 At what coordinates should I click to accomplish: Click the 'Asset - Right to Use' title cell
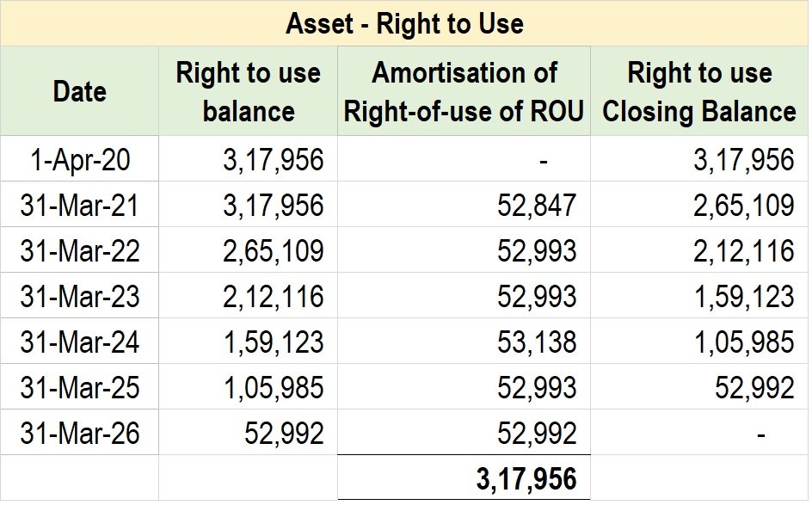404,23
